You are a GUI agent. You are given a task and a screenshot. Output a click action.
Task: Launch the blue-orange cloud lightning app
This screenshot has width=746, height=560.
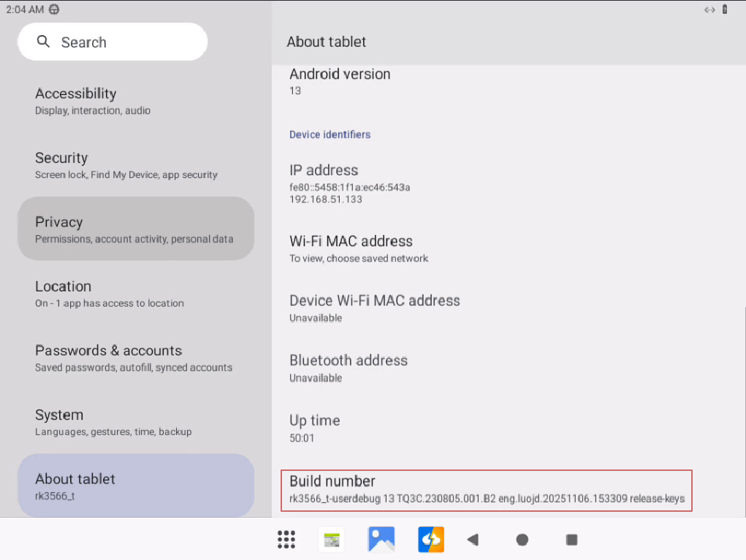click(431, 540)
